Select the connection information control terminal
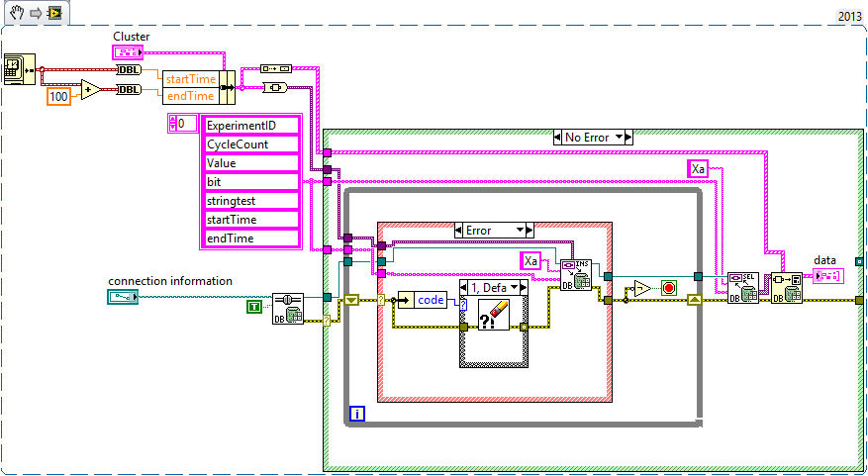The height and width of the screenshot is (476, 868). 123,296
